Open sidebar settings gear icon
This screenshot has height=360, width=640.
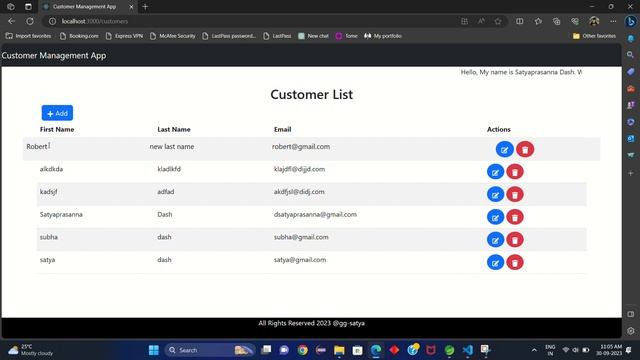[631, 331]
